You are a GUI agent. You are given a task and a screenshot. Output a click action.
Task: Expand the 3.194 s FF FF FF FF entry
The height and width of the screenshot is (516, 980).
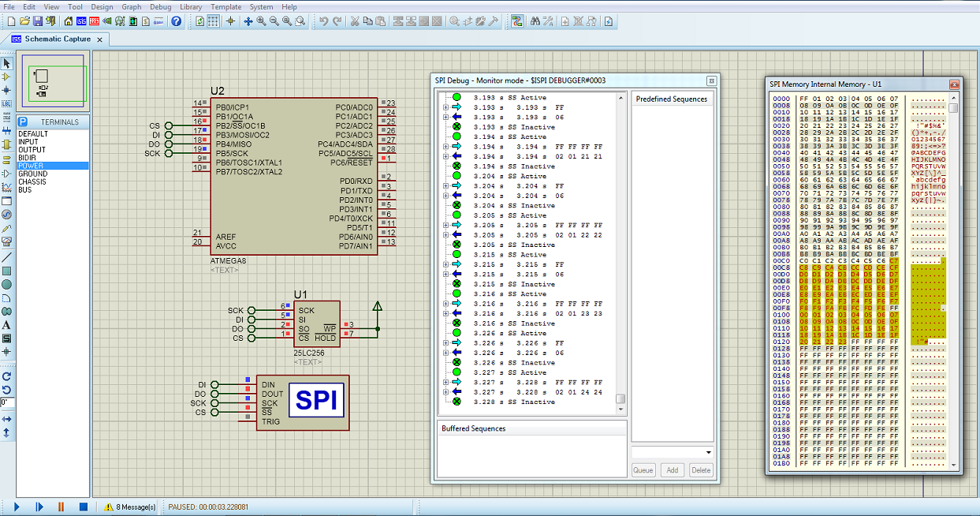point(446,147)
